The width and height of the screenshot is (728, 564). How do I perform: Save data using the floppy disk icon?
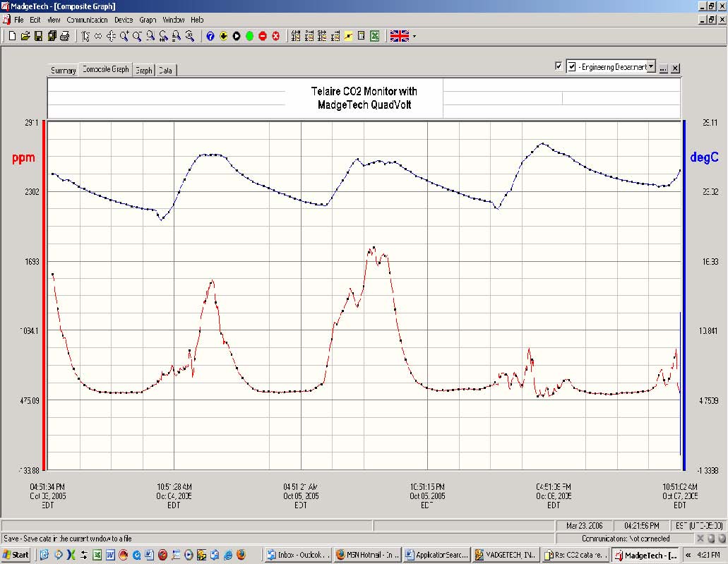pos(39,36)
